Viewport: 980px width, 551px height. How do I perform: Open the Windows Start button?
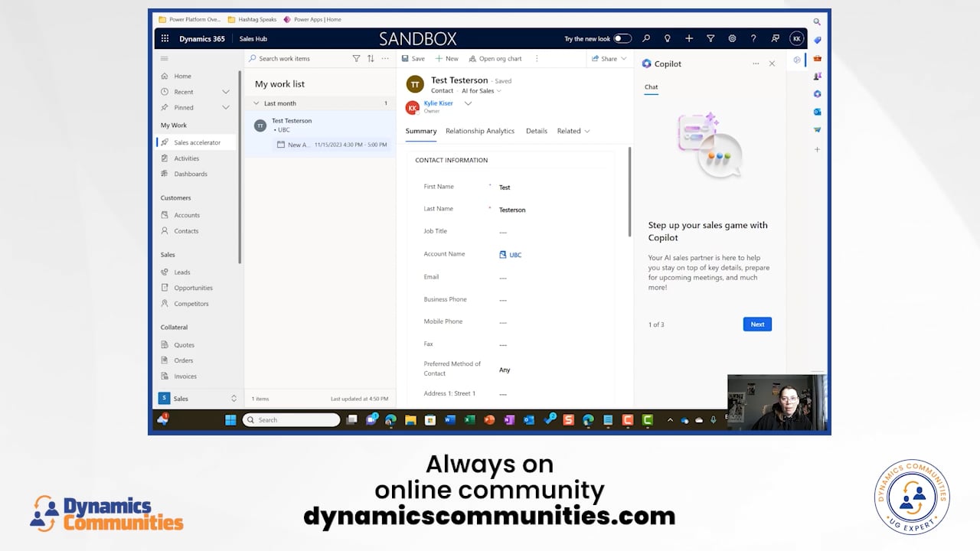tap(230, 419)
